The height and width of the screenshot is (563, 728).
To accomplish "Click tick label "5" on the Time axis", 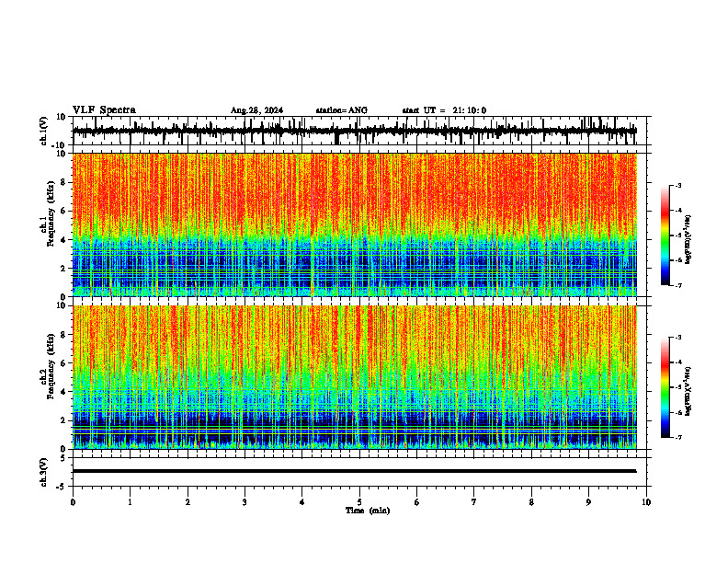I will pyautogui.click(x=359, y=502).
